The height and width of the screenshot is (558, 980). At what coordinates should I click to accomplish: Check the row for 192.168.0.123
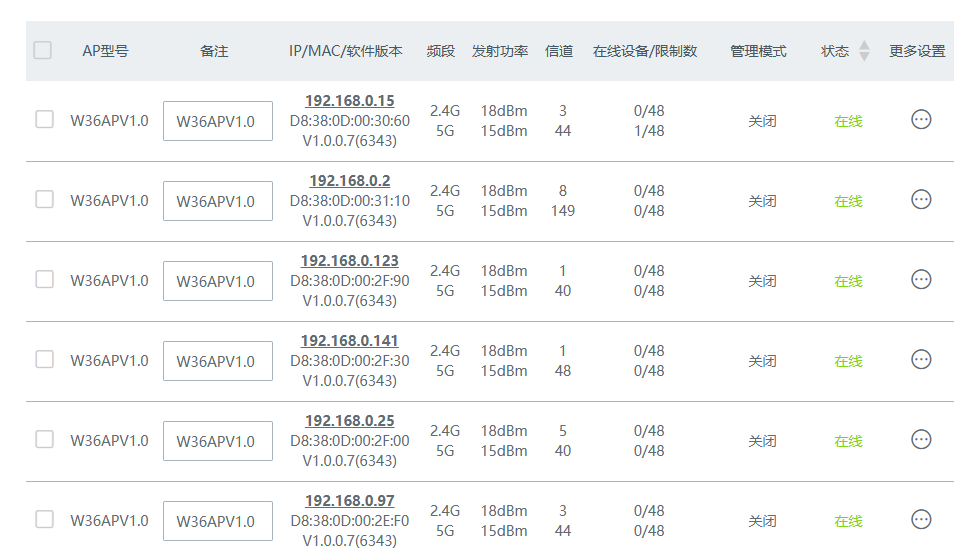pos(44,279)
